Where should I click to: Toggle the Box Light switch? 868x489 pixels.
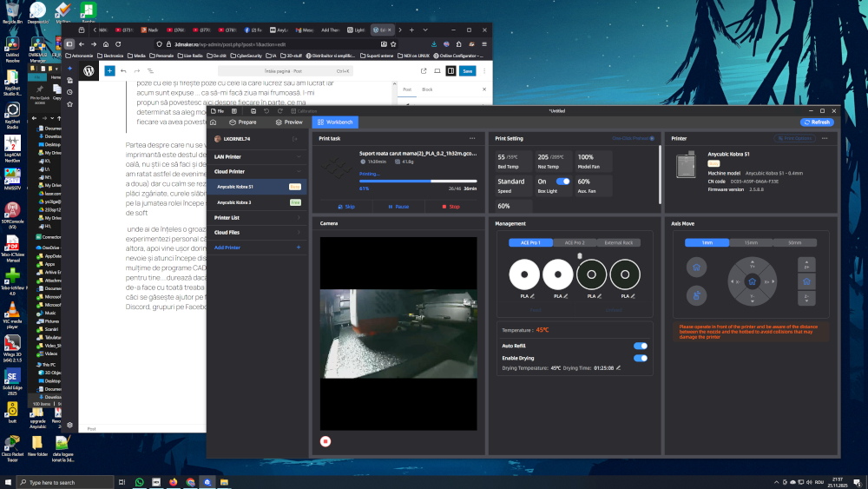[x=562, y=182]
